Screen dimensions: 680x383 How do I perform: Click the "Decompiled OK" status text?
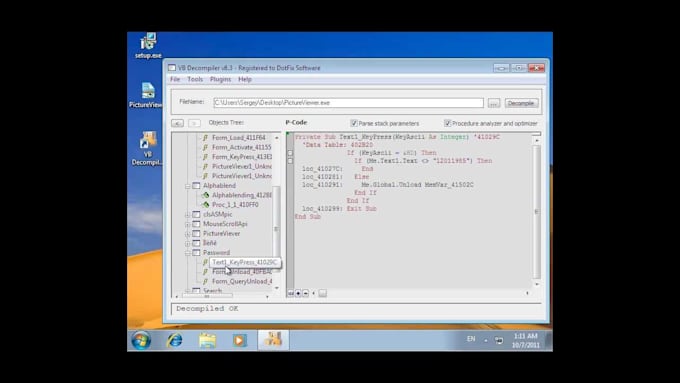[x=207, y=308]
